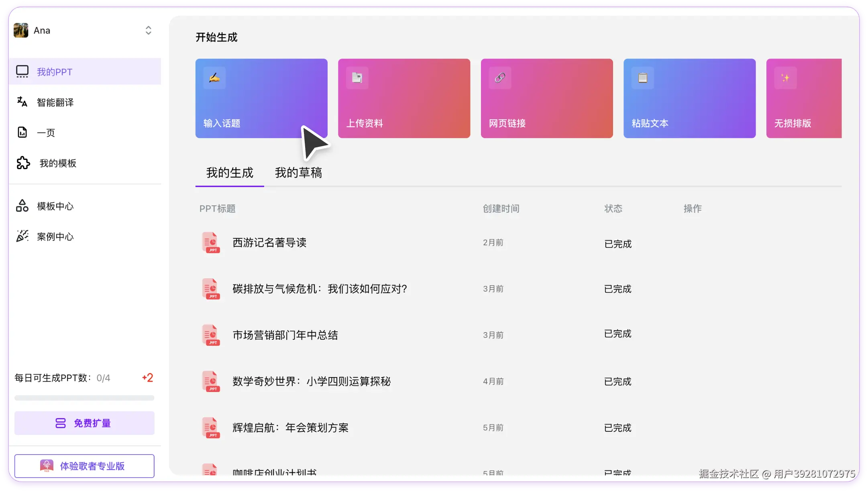Click the sparkle icon on 无损排版 card
The image size is (868, 492).
[785, 78]
